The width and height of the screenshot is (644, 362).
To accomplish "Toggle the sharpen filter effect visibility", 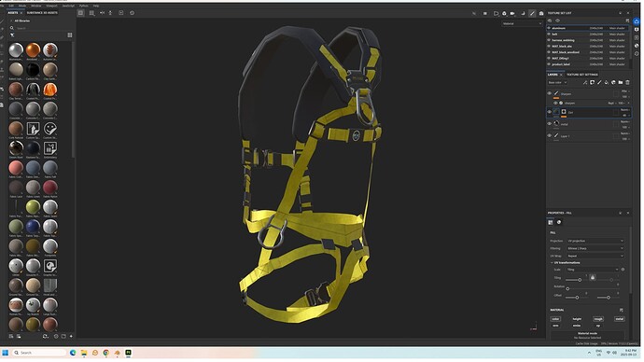I will 555,103.
